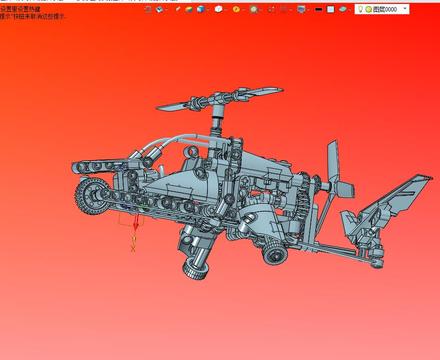
Task: Click the red grid pattern toolbar icon
Action: (x=284, y=9)
